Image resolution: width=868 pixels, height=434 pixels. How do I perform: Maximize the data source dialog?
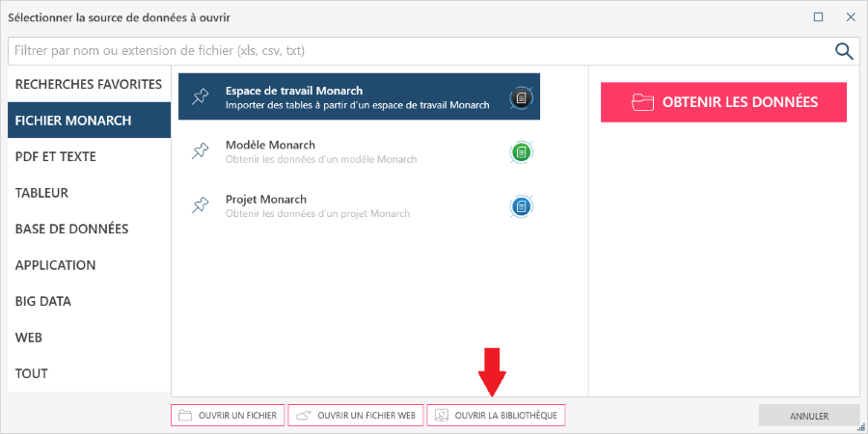[818, 17]
